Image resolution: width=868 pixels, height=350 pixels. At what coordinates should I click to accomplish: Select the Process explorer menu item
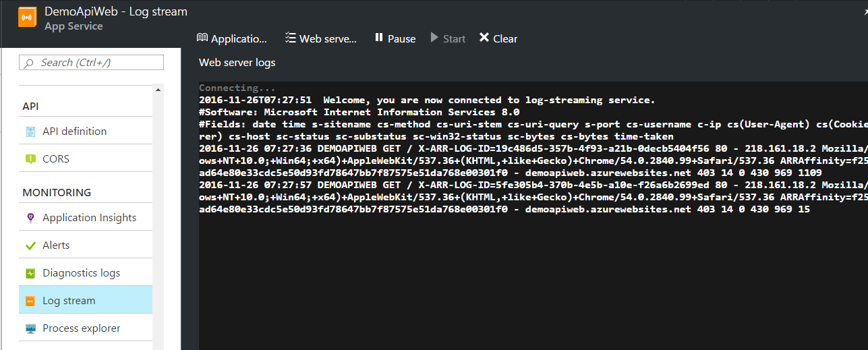pyautogui.click(x=81, y=328)
